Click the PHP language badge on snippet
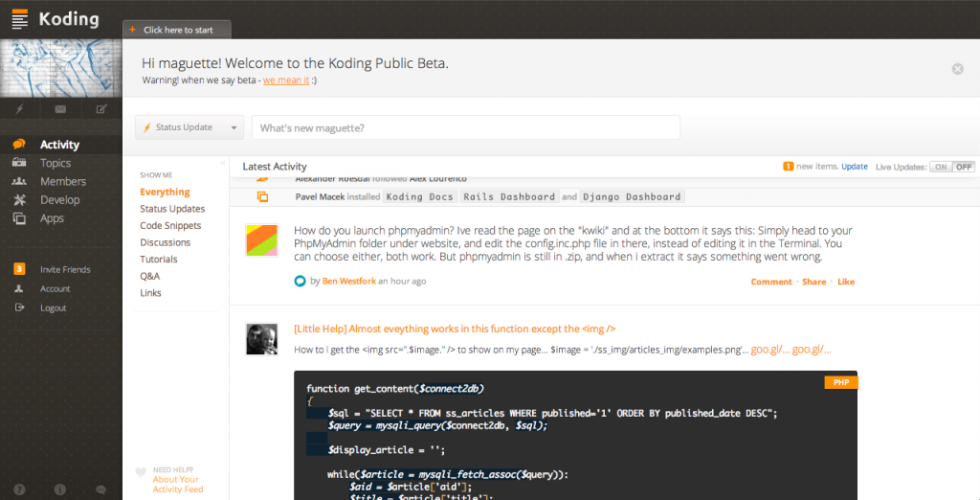This screenshot has width=980, height=500. [x=841, y=382]
